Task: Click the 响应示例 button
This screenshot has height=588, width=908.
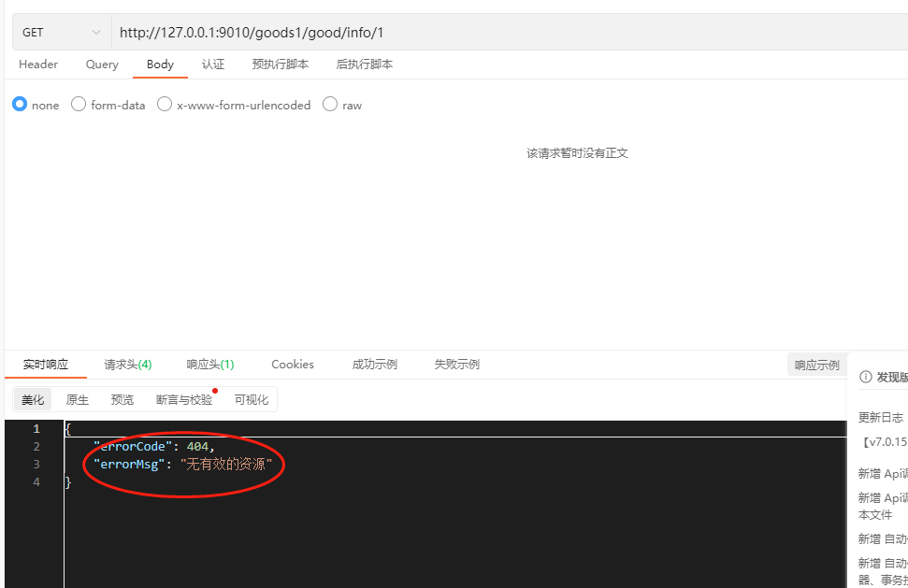Action: coord(816,366)
